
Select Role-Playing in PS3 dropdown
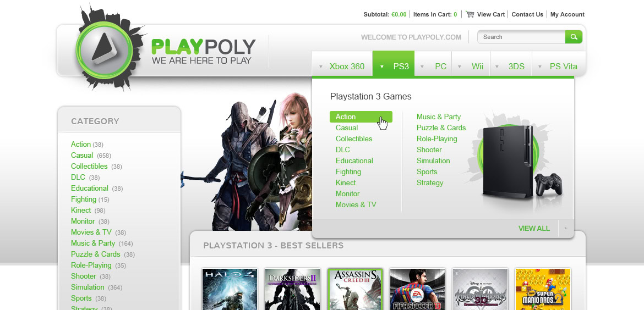pos(436,139)
